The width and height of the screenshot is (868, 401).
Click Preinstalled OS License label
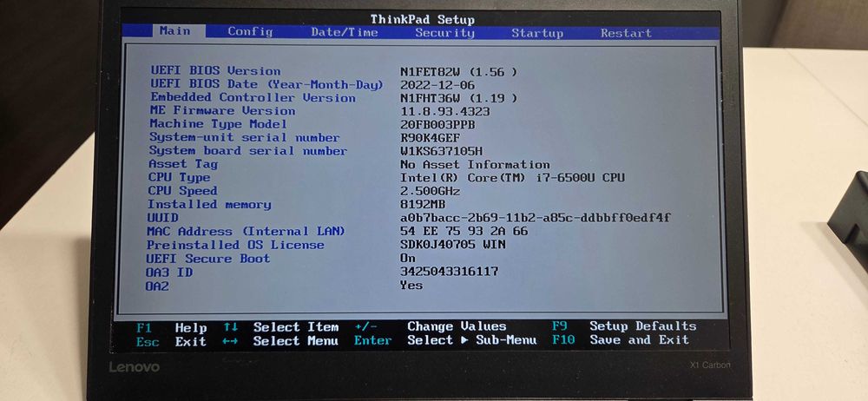click(x=235, y=245)
